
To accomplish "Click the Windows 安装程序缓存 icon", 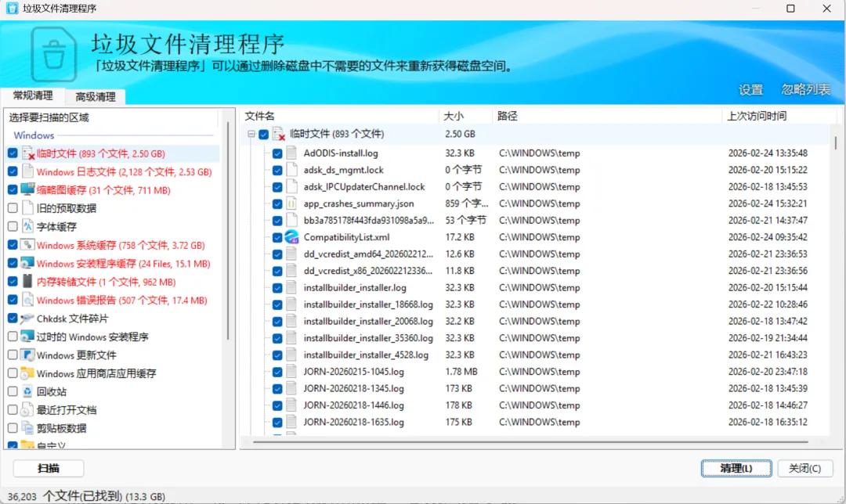I will tap(27, 263).
